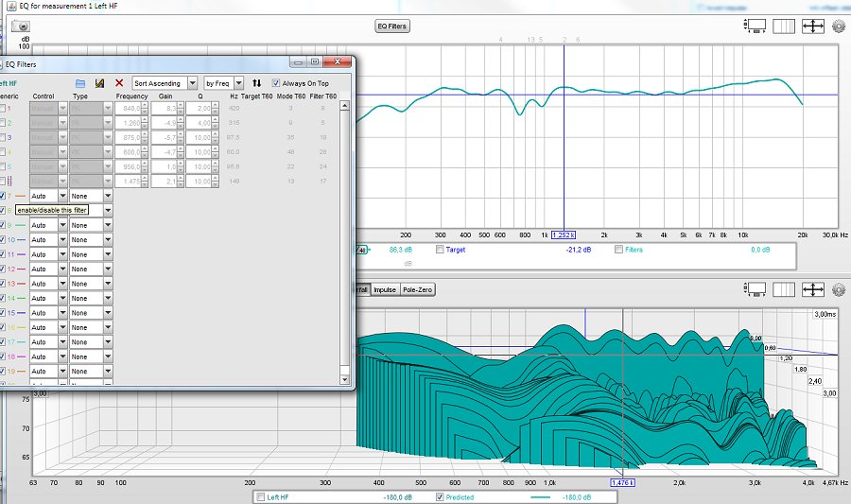Switch to the Pole-Zero tab
Viewport: 851px width, 504px height.
[x=417, y=289]
